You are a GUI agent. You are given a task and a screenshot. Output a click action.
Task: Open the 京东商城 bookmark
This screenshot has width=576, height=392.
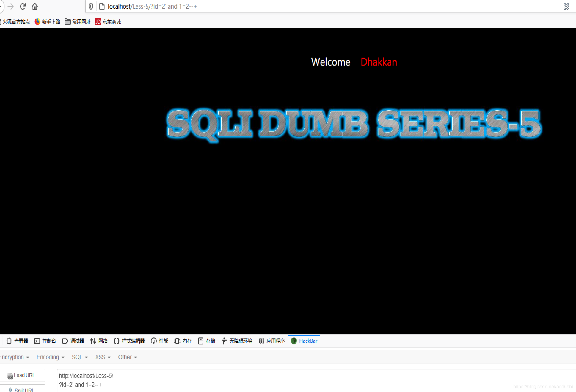(108, 22)
